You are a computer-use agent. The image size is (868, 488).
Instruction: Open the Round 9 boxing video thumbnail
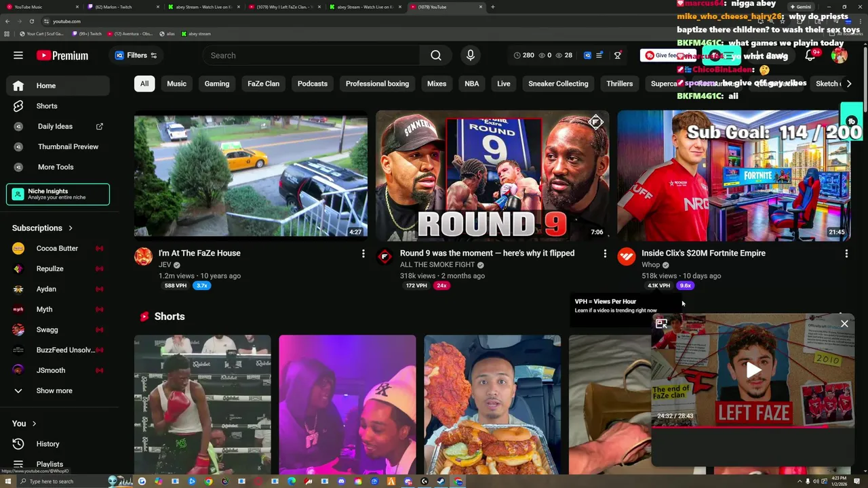492,176
